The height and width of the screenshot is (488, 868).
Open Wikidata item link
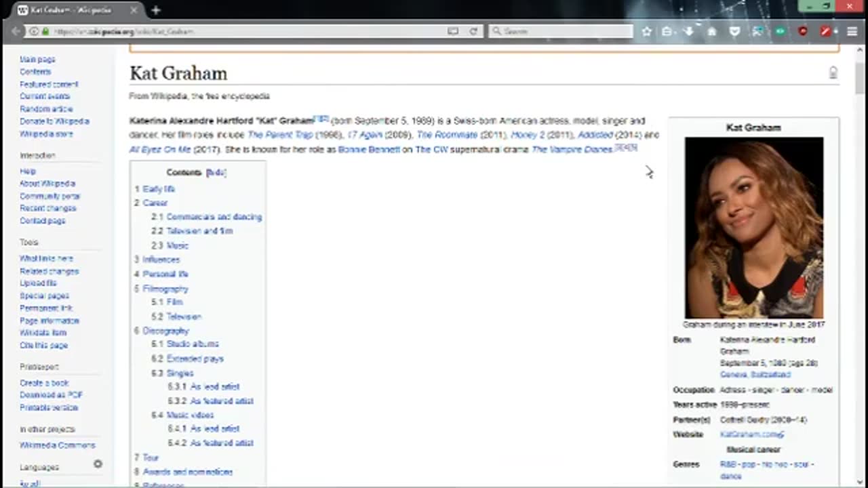coord(43,333)
